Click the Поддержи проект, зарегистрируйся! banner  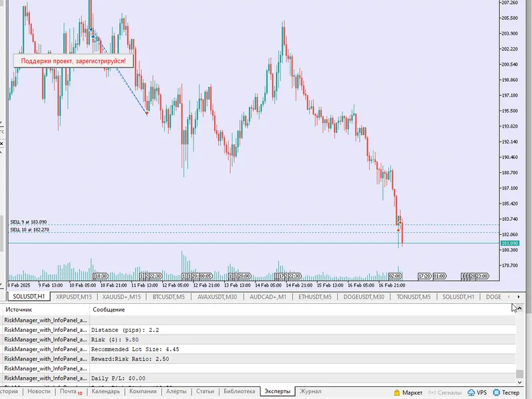click(x=73, y=61)
